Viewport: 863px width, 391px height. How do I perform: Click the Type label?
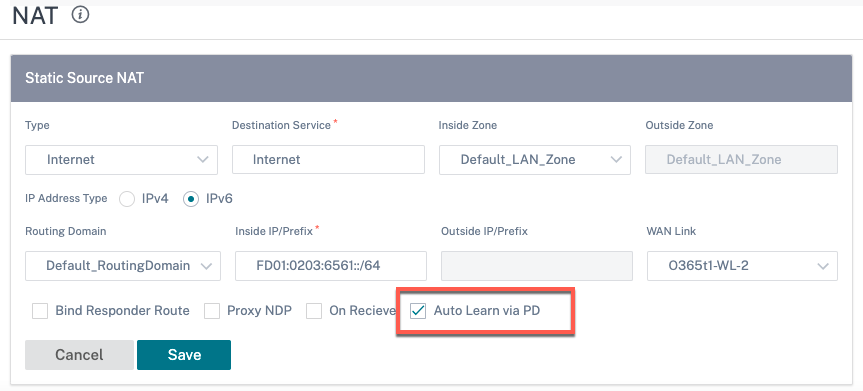pos(37,126)
